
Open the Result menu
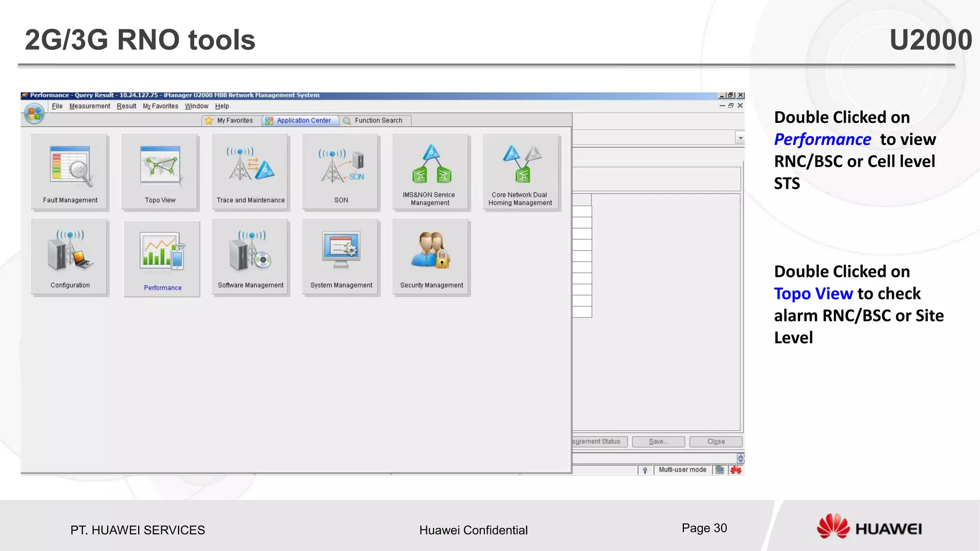click(x=126, y=106)
